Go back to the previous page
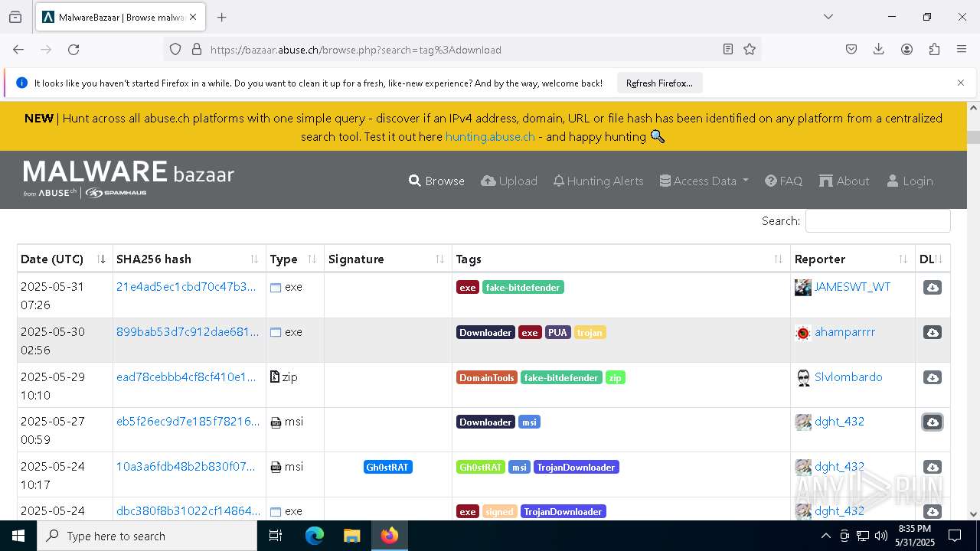The image size is (980, 551). [18, 50]
